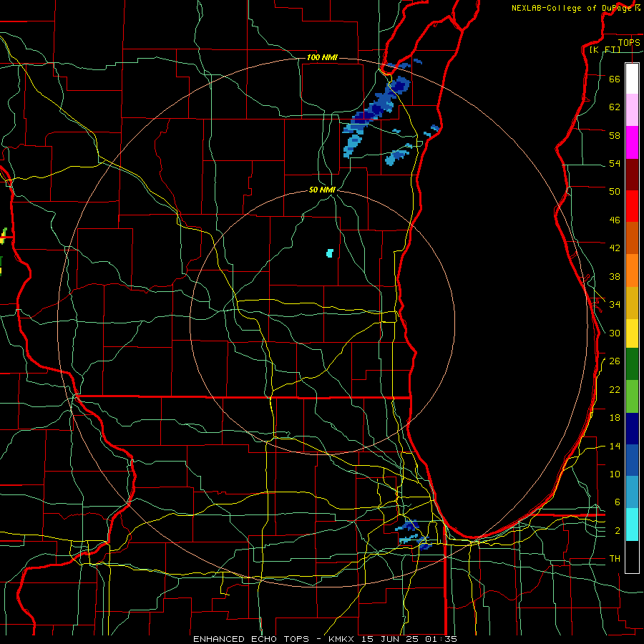Image resolution: width=644 pixels, height=644 pixels.
Task: Select the dark red legend swatch
Action: click(x=632, y=175)
